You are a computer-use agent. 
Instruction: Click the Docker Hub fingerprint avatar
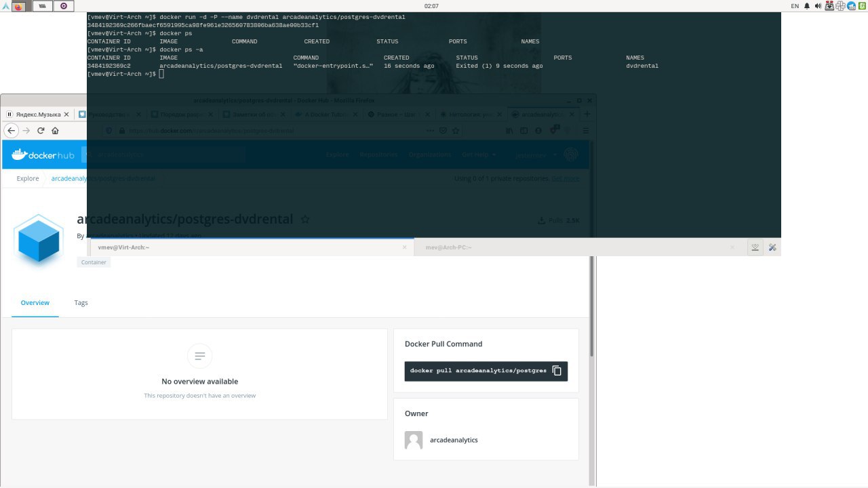pyautogui.click(x=572, y=155)
